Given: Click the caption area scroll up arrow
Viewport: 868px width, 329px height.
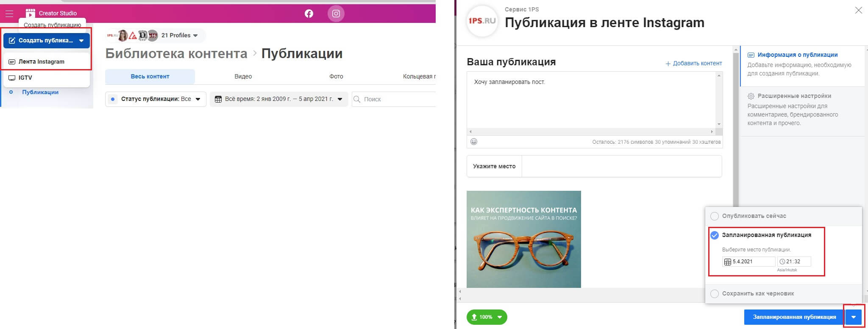Looking at the screenshot, I should [x=719, y=75].
